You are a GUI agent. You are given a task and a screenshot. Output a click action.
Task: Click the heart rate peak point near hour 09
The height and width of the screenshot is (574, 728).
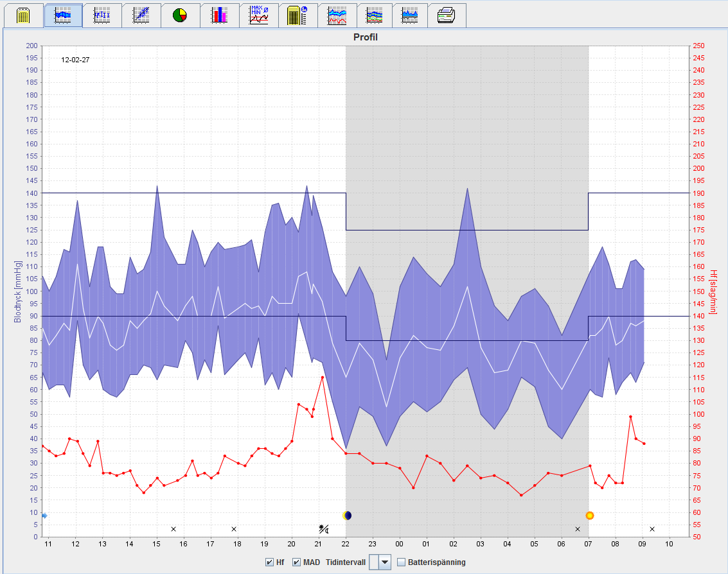[630, 417]
